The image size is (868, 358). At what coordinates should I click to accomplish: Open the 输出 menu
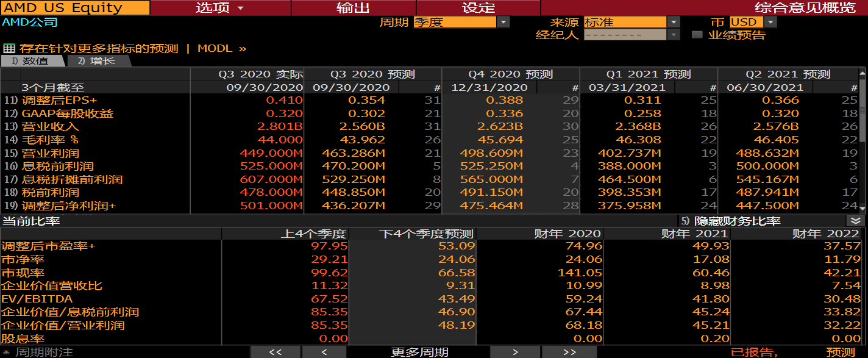coord(354,8)
